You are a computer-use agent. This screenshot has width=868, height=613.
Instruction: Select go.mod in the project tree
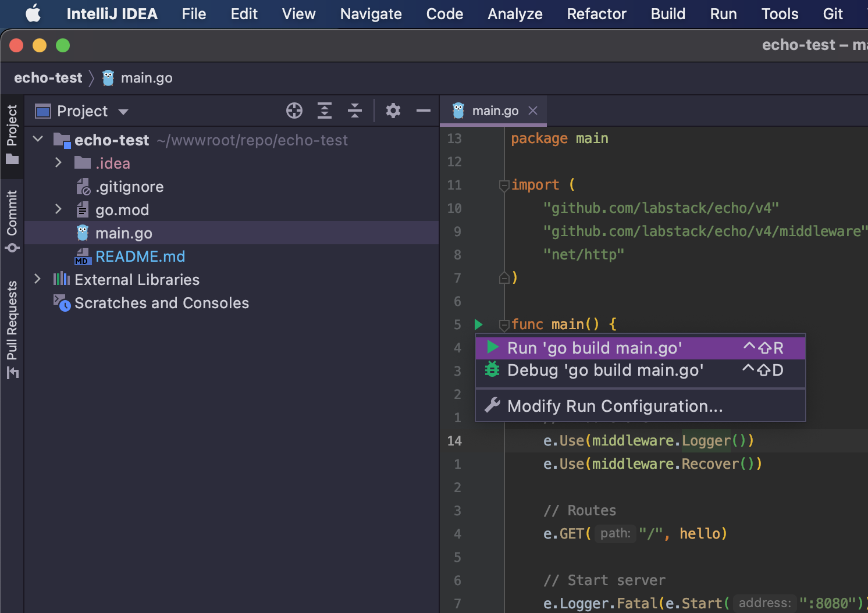[x=232, y=210]
